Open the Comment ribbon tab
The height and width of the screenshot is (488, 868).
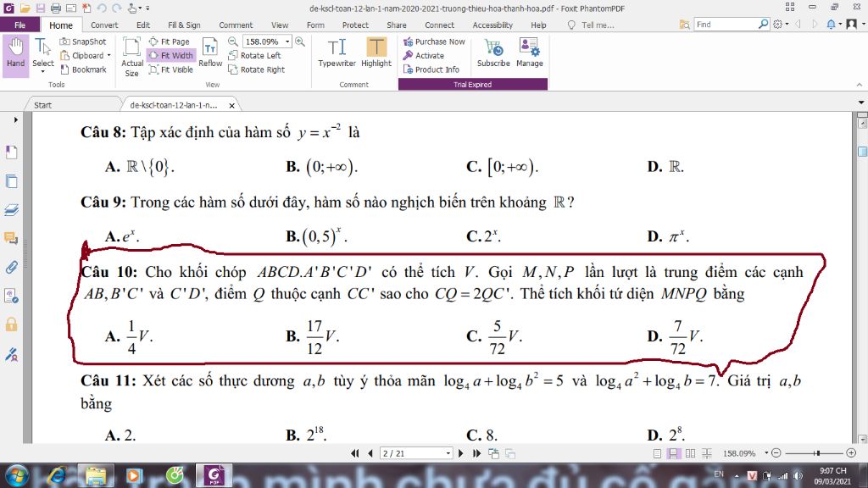[x=236, y=25]
